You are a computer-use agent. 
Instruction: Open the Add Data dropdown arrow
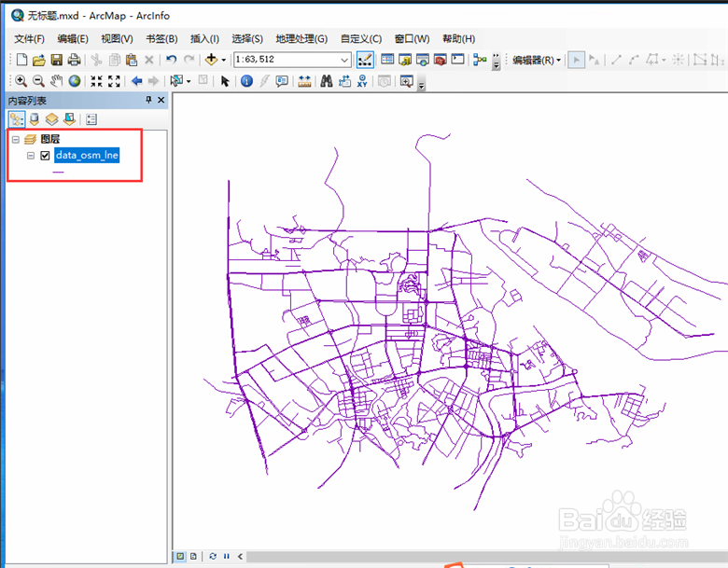(x=224, y=60)
